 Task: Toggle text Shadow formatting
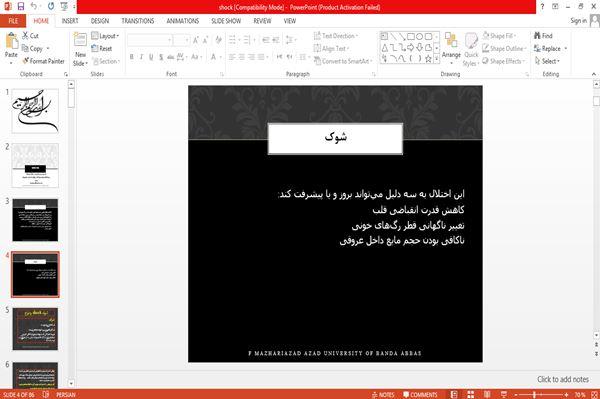[161, 57]
